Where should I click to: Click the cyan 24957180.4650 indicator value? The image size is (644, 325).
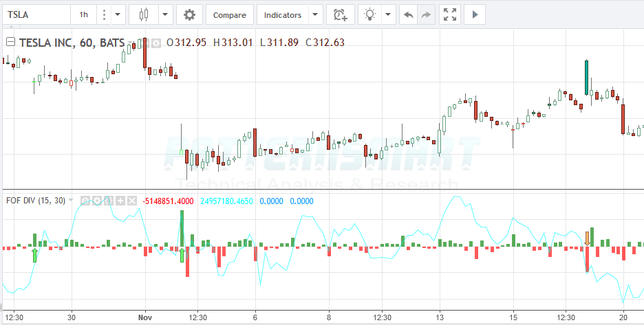click(x=227, y=201)
